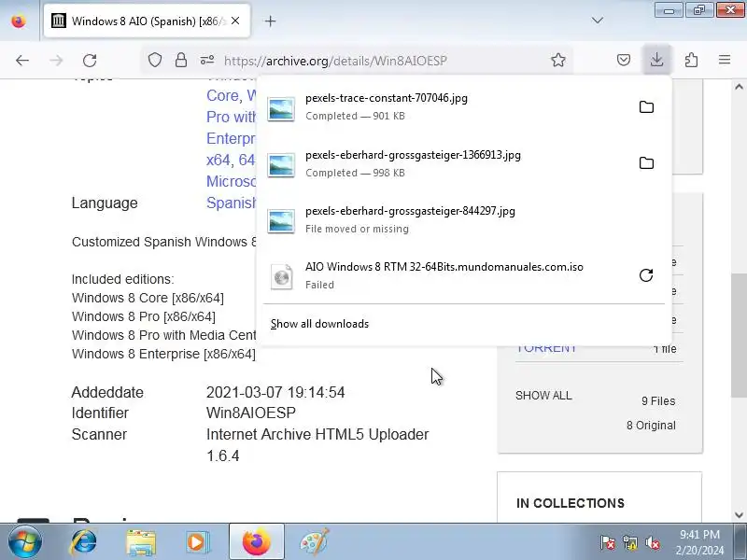Click the vertical scrollbar thumb
This screenshot has width=747, height=560.
739,335
